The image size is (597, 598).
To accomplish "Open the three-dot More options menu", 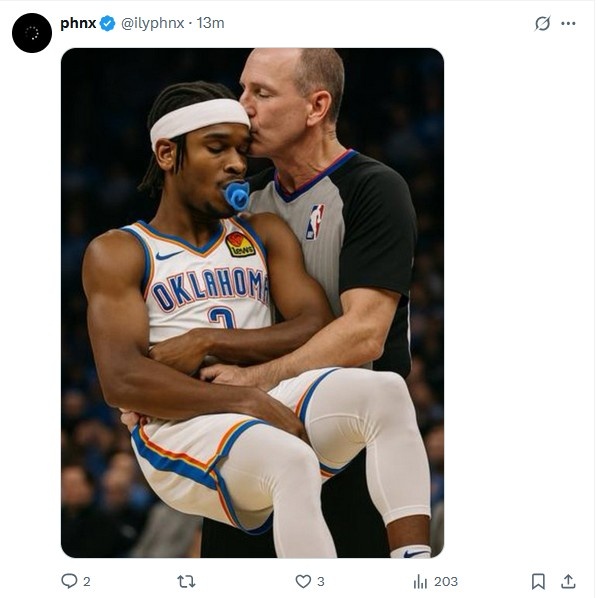I will (x=568, y=23).
